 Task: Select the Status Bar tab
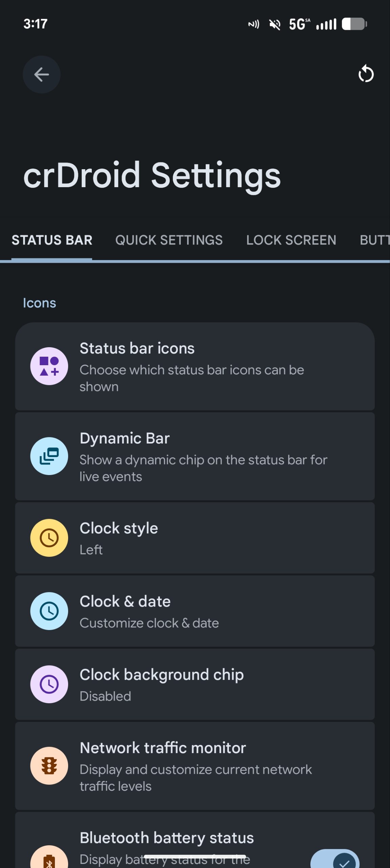(52, 240)
